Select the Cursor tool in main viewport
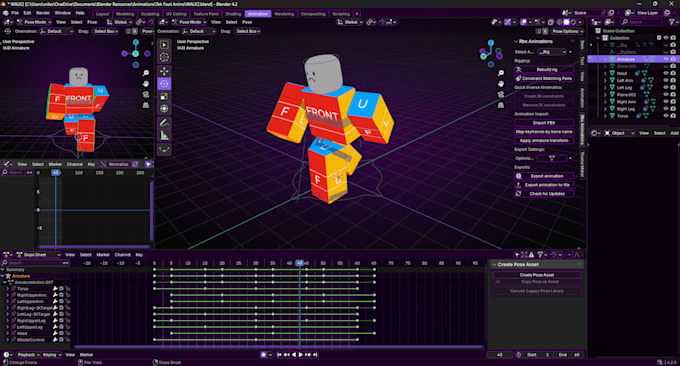The height and width of the screenshot is (366, 680). pos(164,57)
